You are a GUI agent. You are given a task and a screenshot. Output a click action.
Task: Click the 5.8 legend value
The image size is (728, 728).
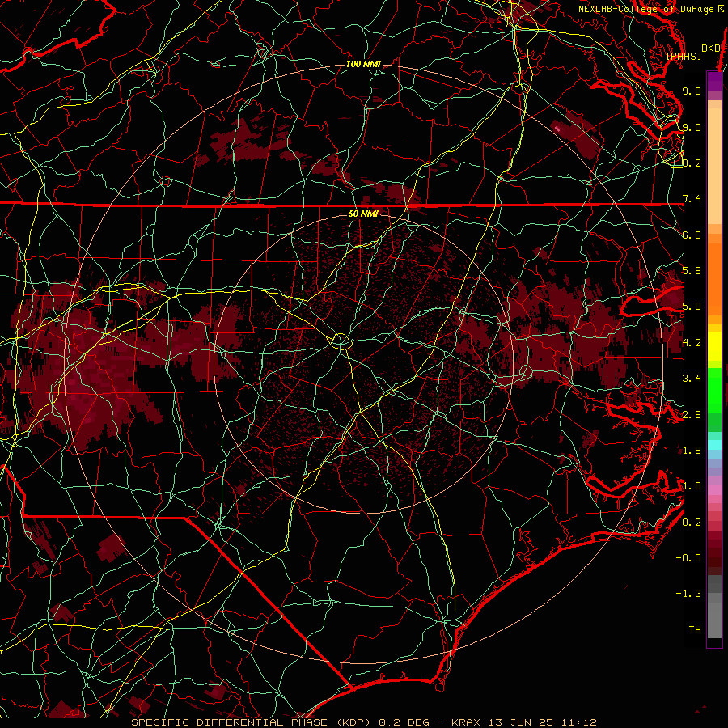(692, 271)
